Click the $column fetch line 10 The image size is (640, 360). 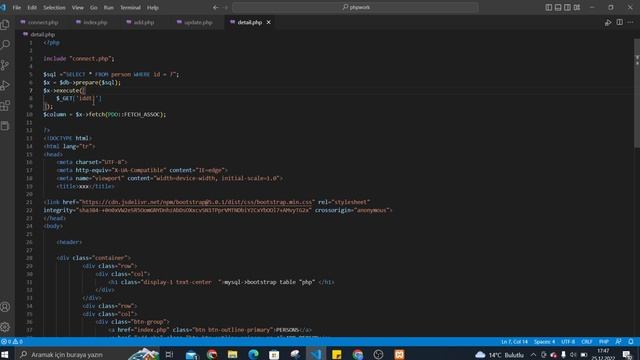coord(104,115)
